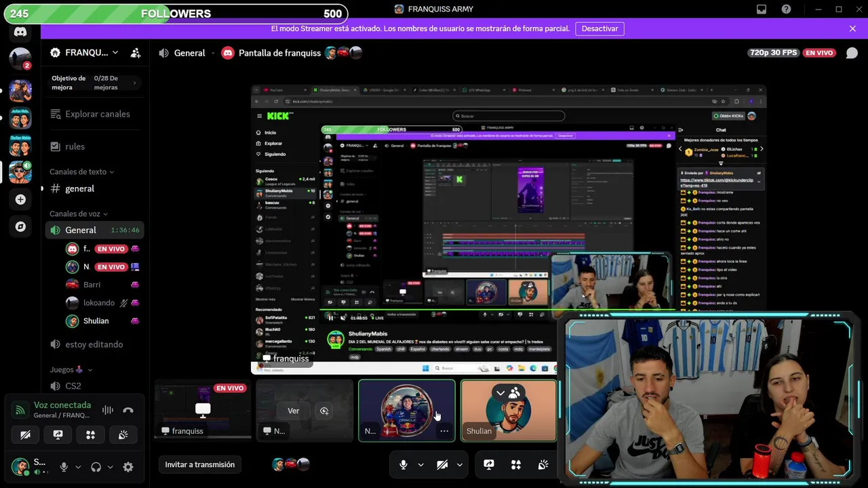Viewport: 868px width, 488px height.
Task: Open the server with the 2-notification badge
Action: click(x=20, y=59)
